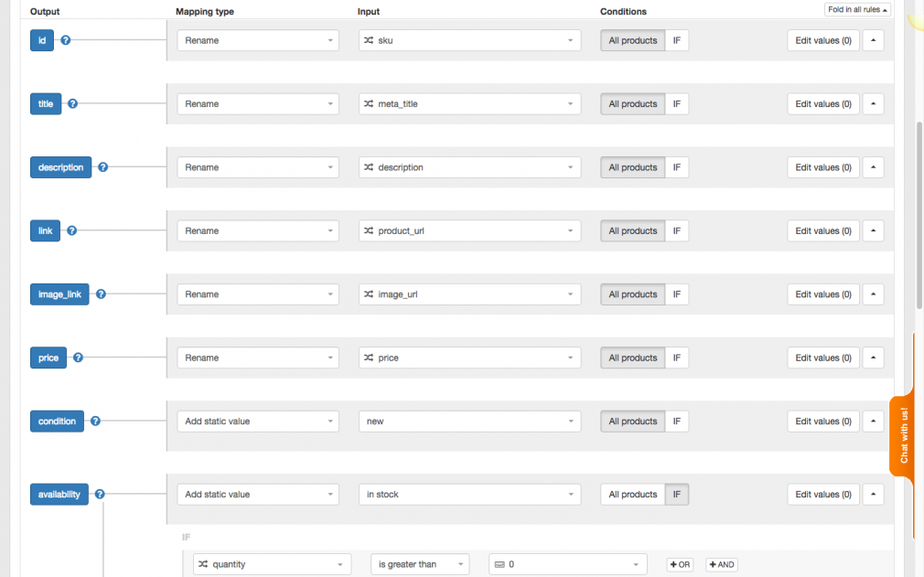
Task: Open the 'is greater than' comparison dropdown
Action: pyautogui.click(x=420, y=564)
